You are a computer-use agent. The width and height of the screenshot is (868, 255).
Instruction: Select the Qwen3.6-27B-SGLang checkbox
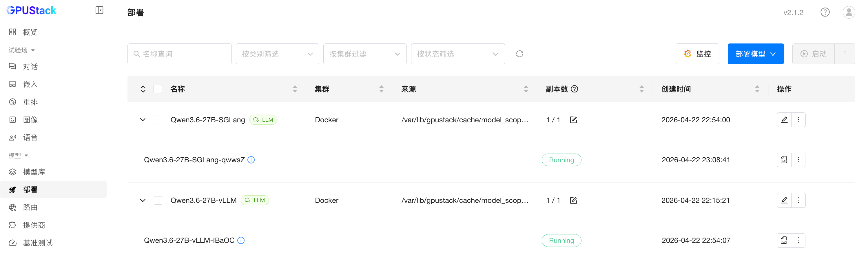point(158,120)
